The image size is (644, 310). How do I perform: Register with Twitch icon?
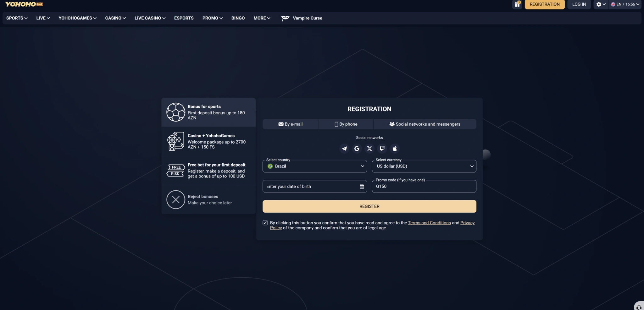click(382, 149)
